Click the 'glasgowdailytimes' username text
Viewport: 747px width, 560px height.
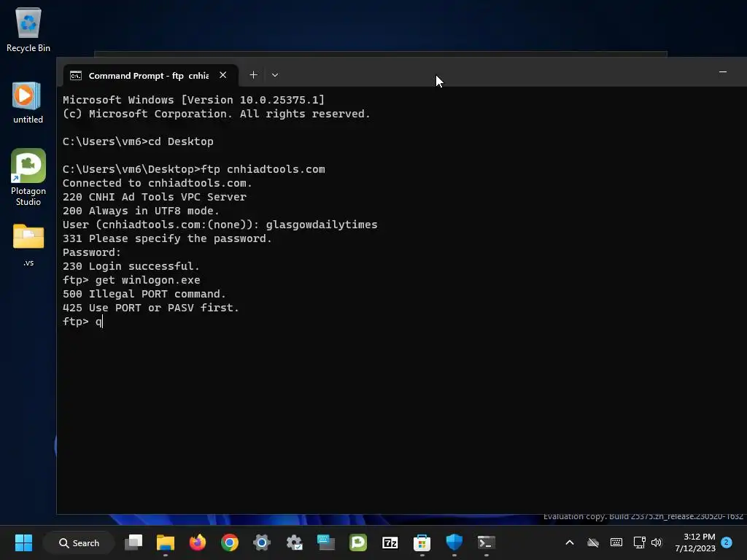(322, 225)
